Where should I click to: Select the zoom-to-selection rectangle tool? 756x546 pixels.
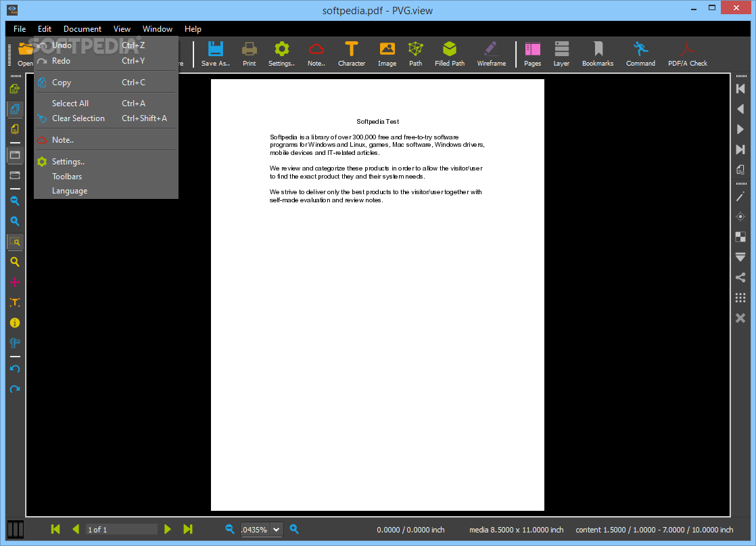click(x=15, y=242)
